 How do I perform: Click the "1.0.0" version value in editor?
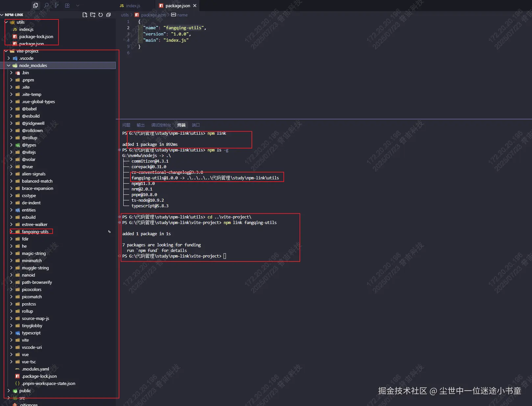coord(180,34)
